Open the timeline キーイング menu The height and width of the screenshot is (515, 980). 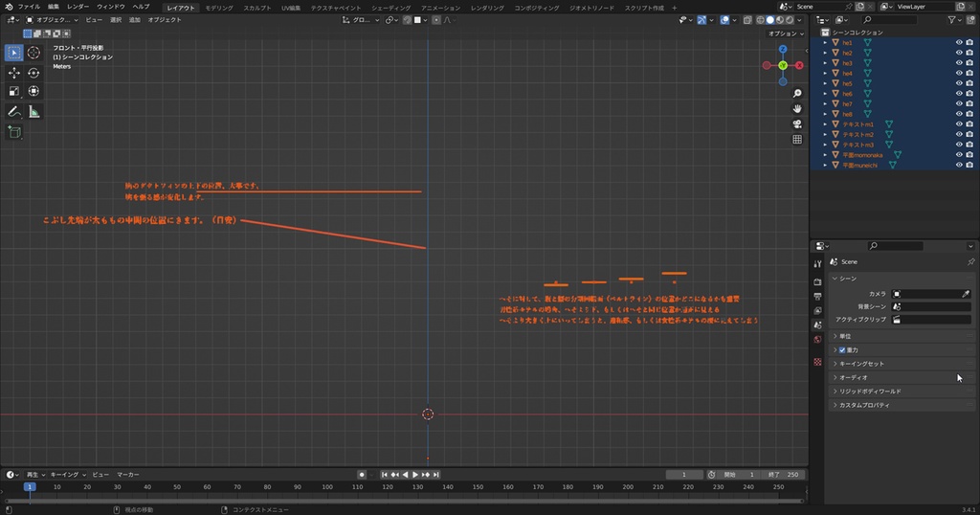click(x=68, y=475)
